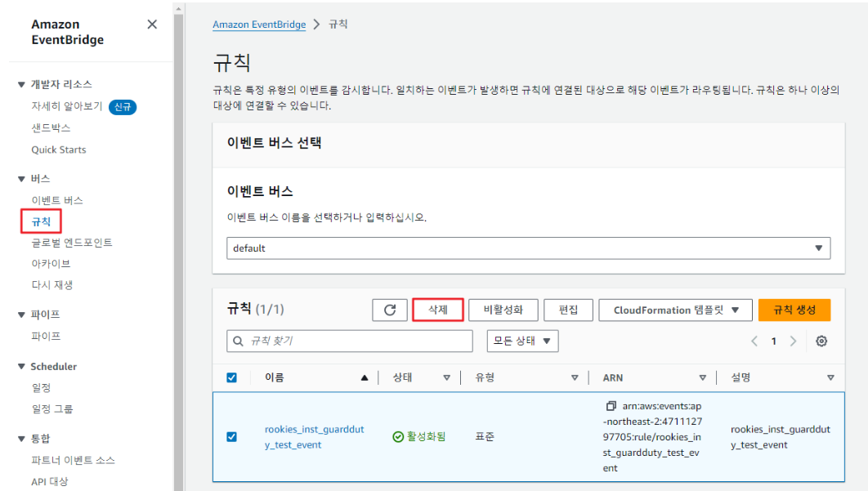Uncheck the rookies_inst_guardduty_test_event row checkbox
Image resolution: width=868 pixels, height=491 pixels.
231,437
